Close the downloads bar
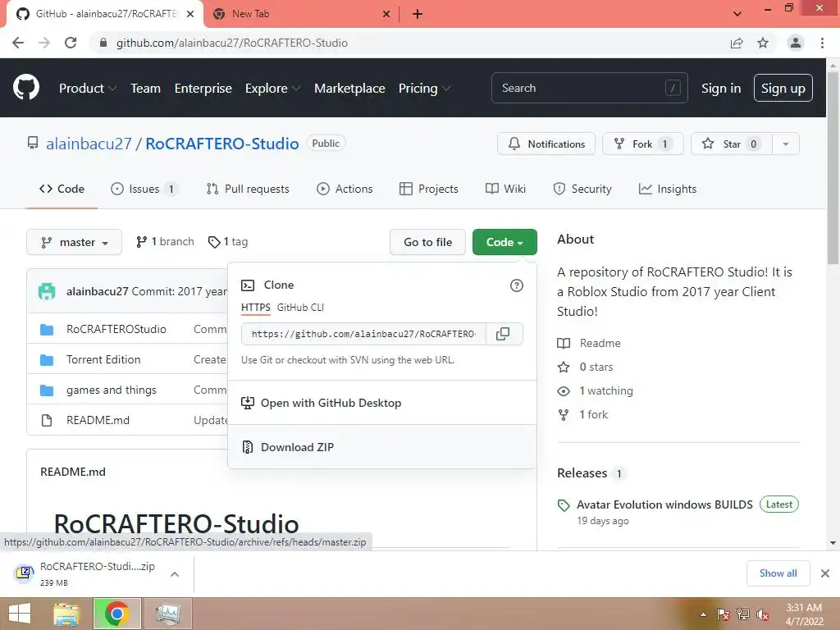This screenshot has height=630, width=840. (x=825, y=573)
